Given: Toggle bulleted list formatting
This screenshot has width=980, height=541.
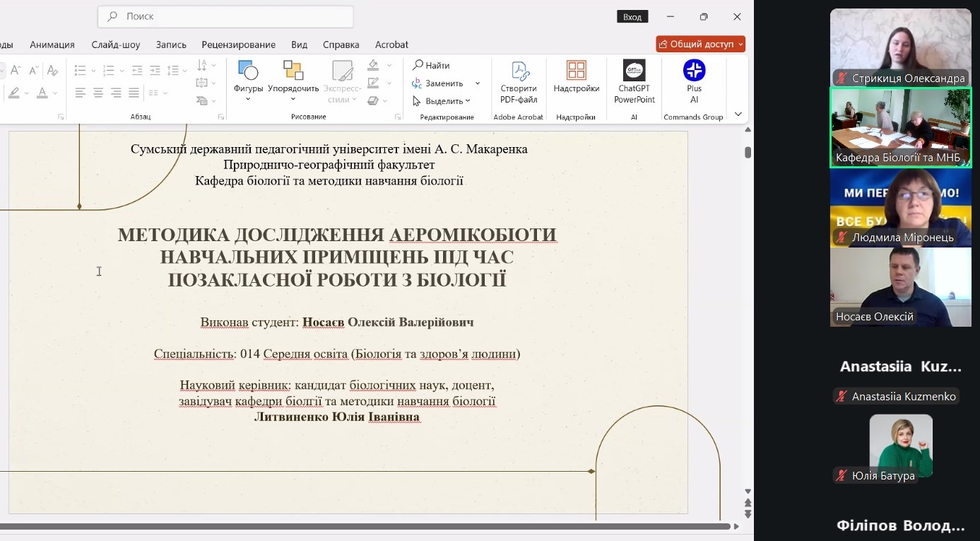Looking at the screenshot, I should point(80,70).
